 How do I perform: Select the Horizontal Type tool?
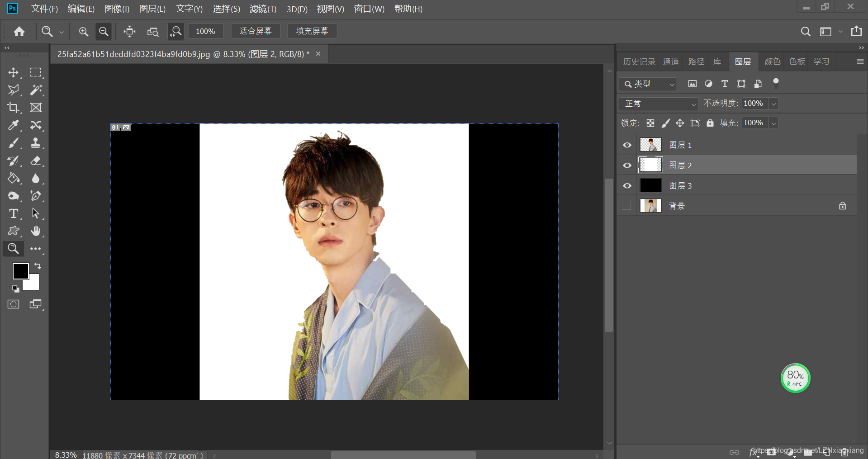[13, 213]
